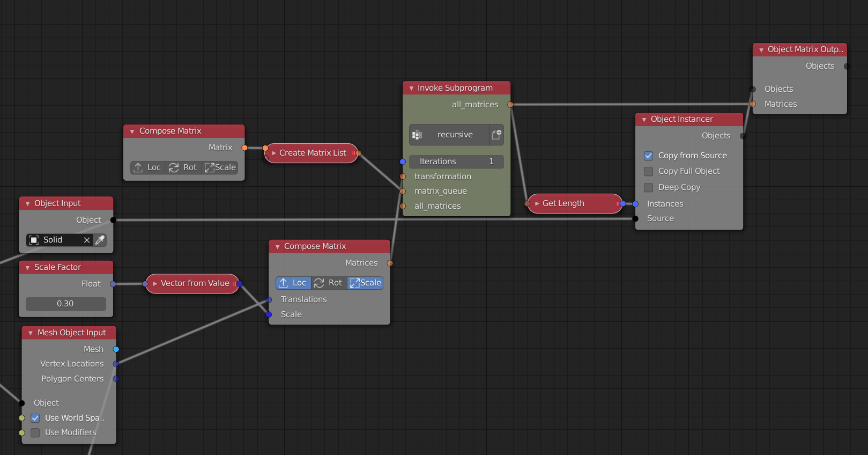
Task: Collapse the Mesh Object Input node
Action: [31, 333]
